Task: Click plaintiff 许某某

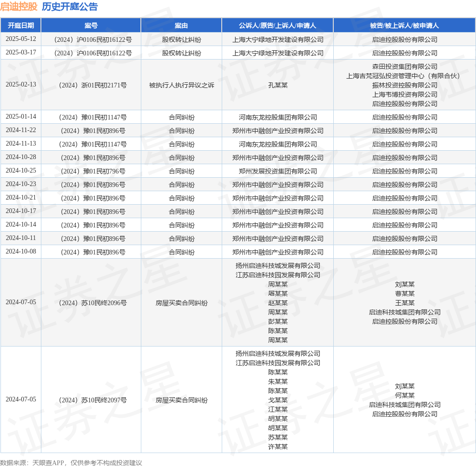Action: point(278,447)
